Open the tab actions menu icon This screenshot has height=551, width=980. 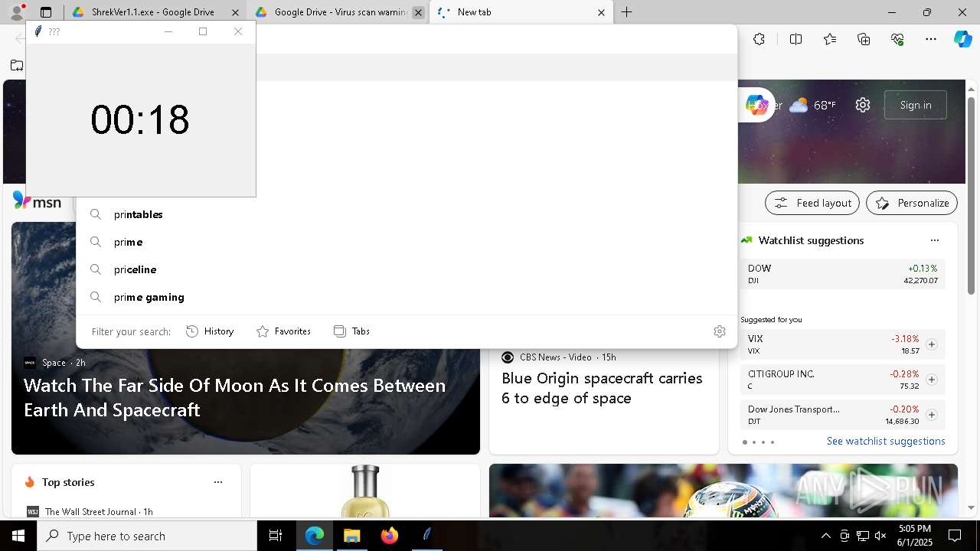click(x=46, y=12)
